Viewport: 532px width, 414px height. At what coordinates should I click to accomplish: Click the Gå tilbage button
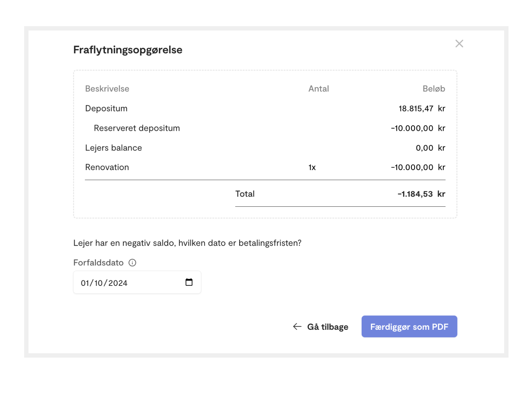tap(321, 327)
